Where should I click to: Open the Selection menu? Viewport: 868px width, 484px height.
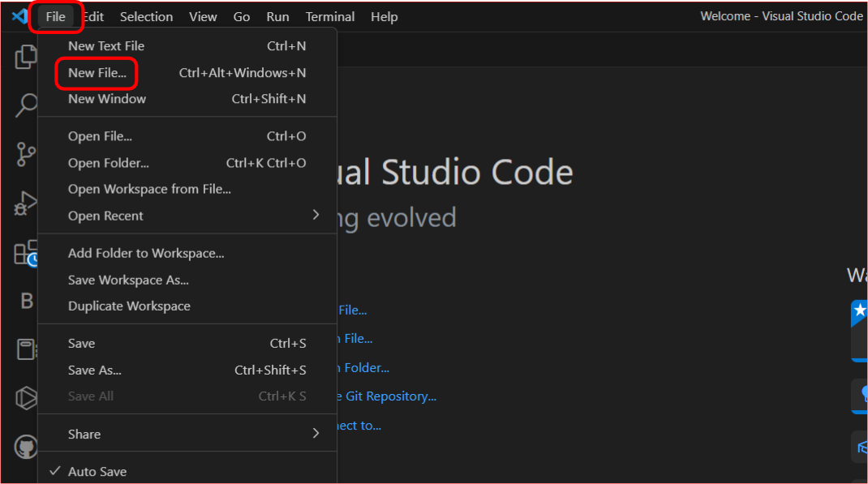coord(146,16)
